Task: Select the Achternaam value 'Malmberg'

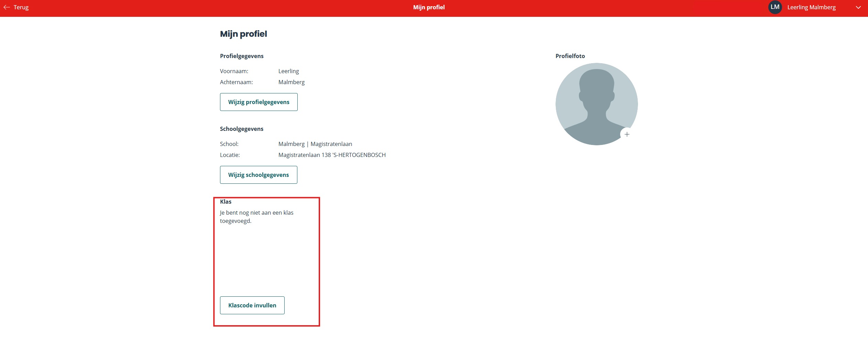Action: [292, 82]
